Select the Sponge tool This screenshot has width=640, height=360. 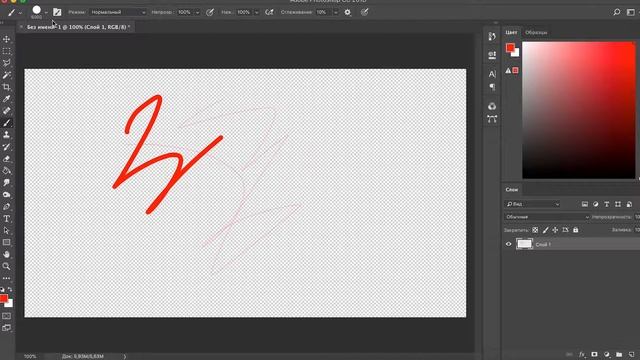(x=7, y=195)
